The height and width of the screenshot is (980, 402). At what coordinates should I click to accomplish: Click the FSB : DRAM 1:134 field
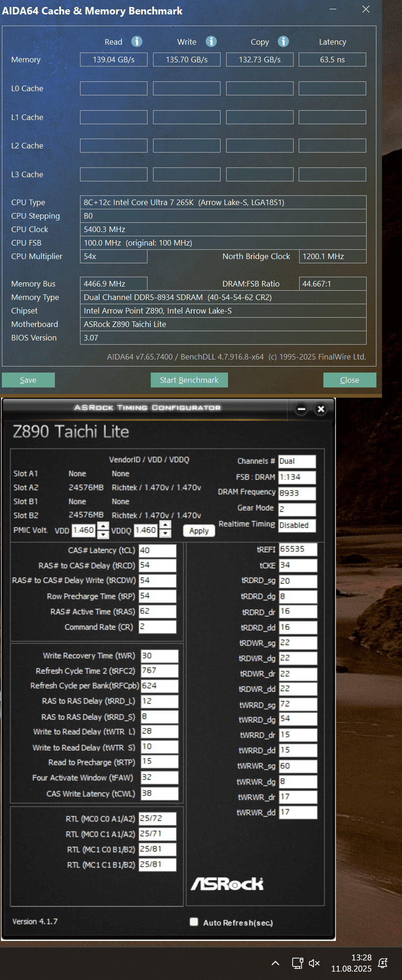click(297, 477)
